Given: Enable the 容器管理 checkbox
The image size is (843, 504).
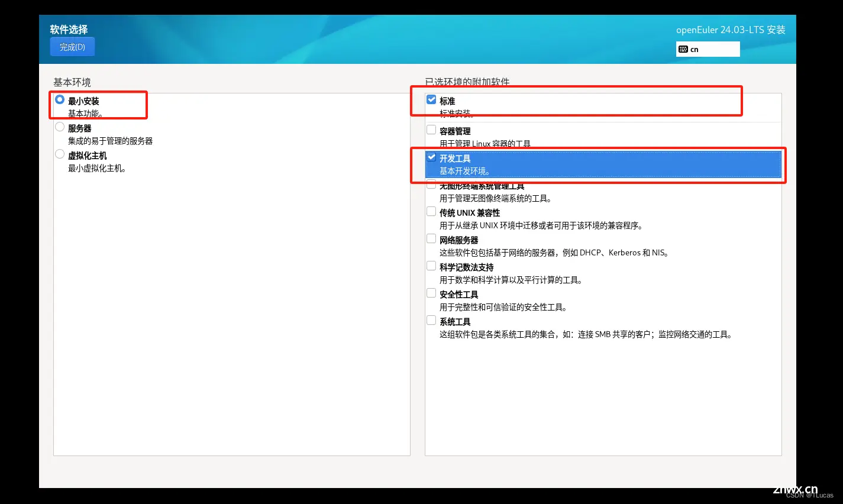Looking at the screenshot, I should pyautogui.click(x=431, y=130).
